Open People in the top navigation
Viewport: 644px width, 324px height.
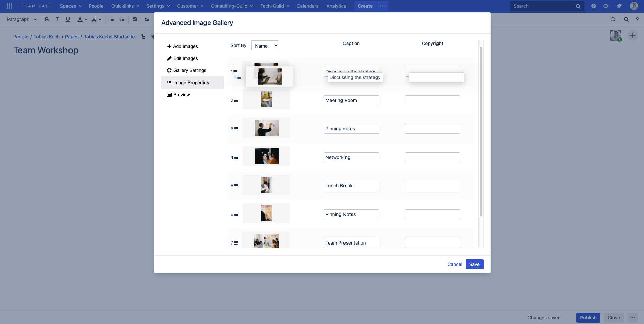pos(96,6)
